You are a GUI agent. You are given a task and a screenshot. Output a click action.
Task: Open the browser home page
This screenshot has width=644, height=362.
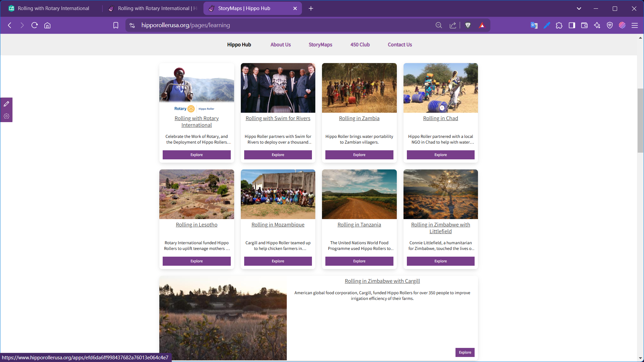pos(47,25)
